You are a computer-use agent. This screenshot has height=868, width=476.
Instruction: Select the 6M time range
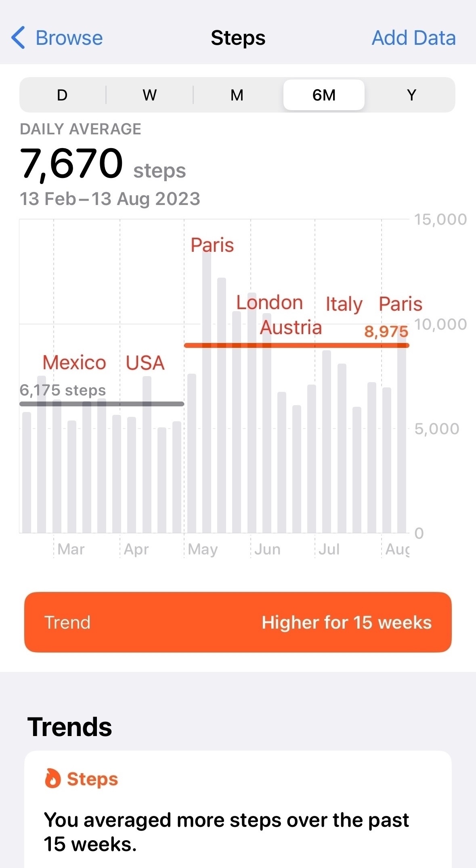[x=324, y=95]
